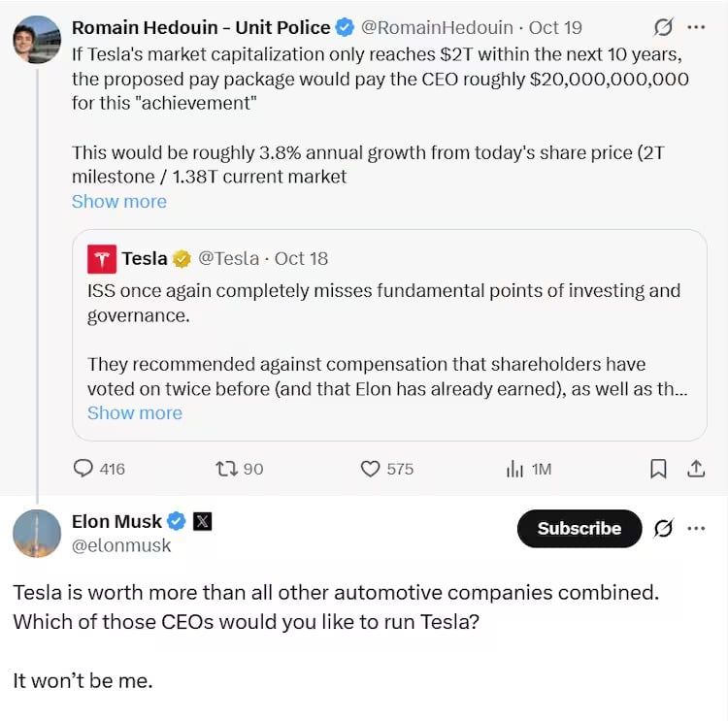Expand quoted Tesla post with Show more
The height and width of the screenshot is (721, 728).
(x=135, y=413)
